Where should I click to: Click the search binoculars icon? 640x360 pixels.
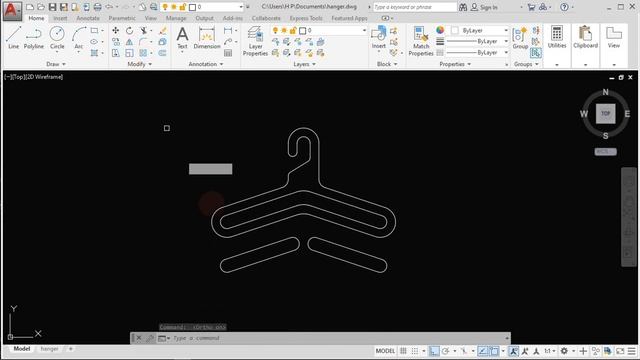tap(463, 7)
